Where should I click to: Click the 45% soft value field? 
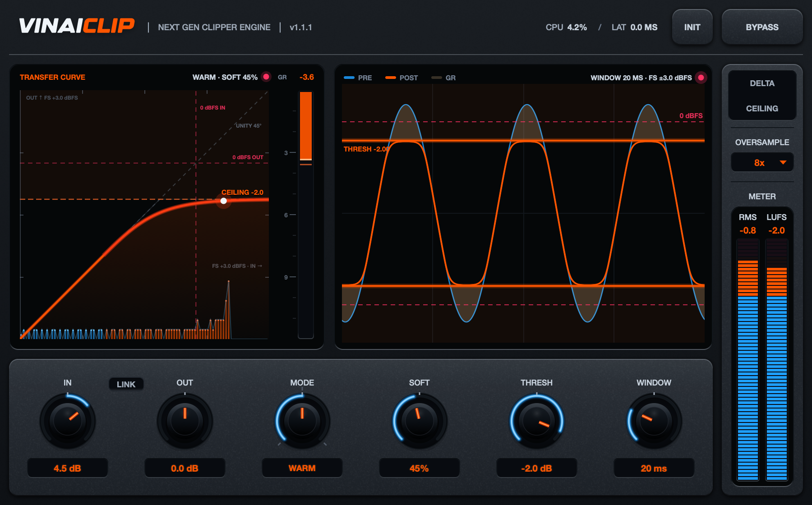420,468
